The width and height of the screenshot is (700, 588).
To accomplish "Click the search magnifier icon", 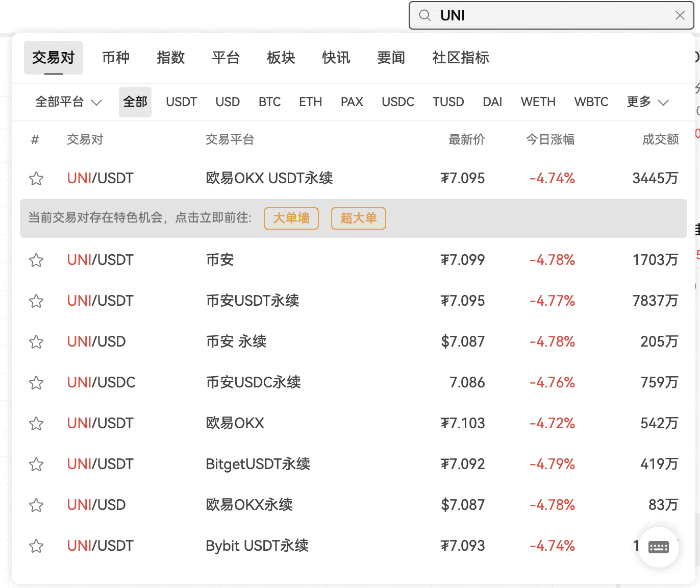I will (x=424, y=15).
